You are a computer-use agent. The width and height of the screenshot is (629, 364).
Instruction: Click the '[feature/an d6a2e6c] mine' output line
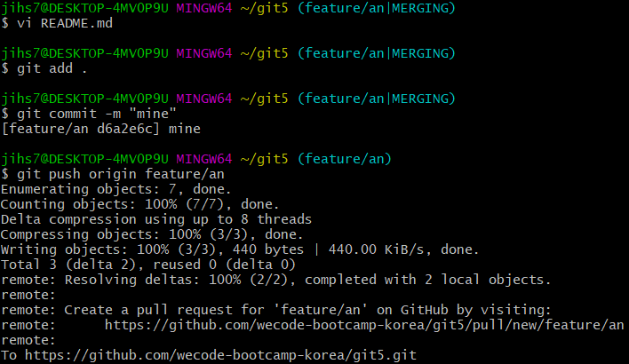click(x=100, y=129)
